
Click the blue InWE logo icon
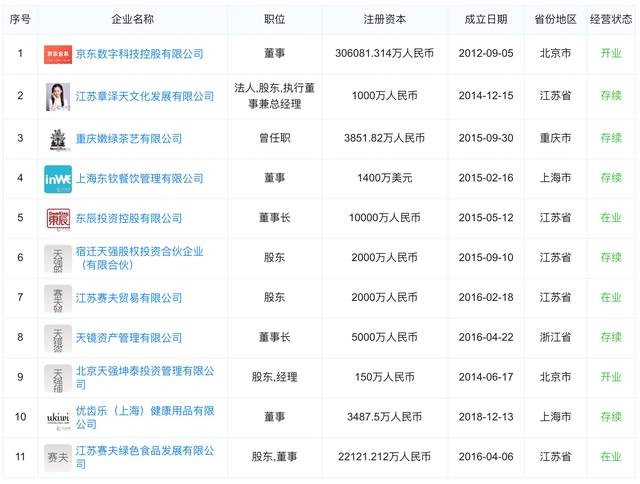pyautogui.click(x=58, y=178)
